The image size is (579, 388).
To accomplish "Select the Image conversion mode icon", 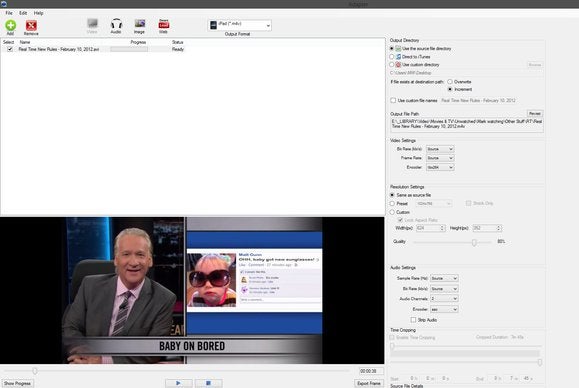I will [x=140, y=24].
